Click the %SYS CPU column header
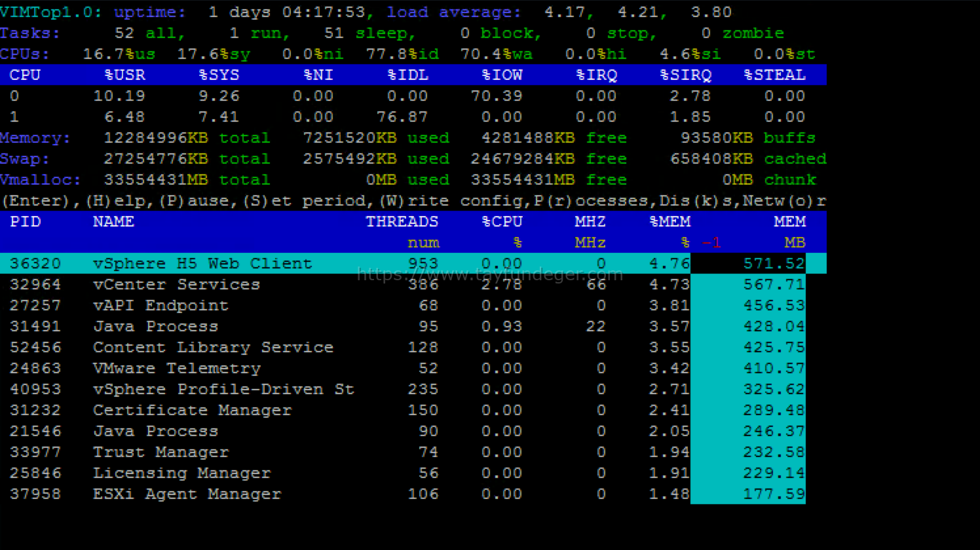This screenshot has width=980, height=550. (x=219, y=75)
